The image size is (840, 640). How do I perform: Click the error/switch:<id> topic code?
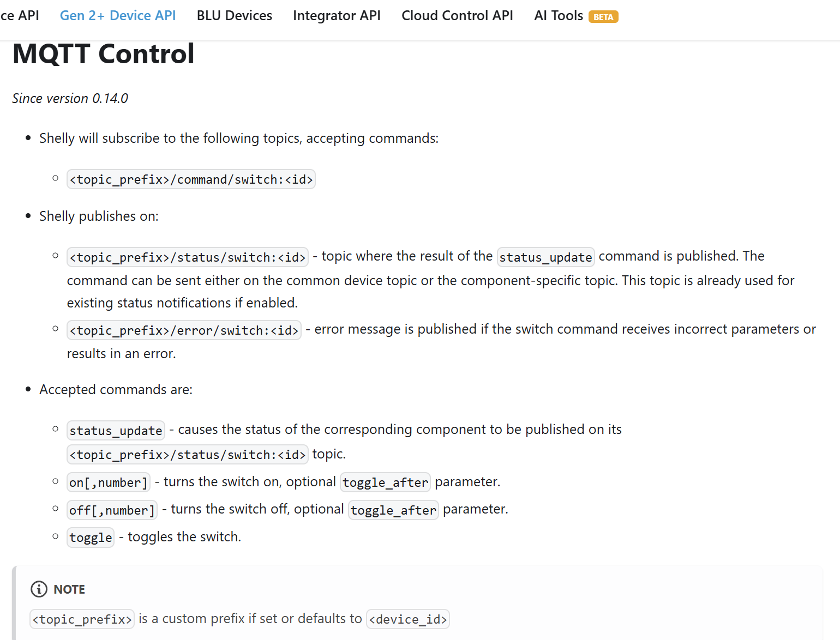[x=184, y=330]
